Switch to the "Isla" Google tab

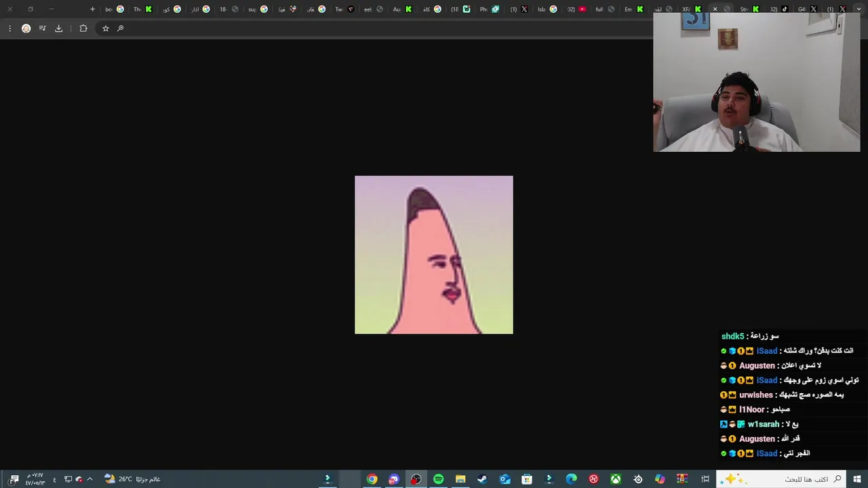click(x=547, y=9)
